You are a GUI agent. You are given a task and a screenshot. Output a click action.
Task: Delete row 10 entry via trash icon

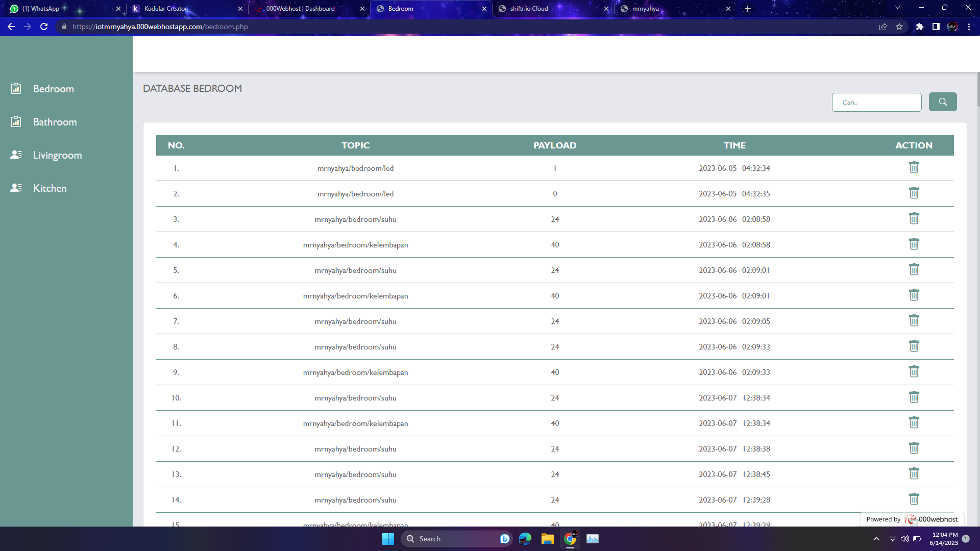tap(914, 397)
